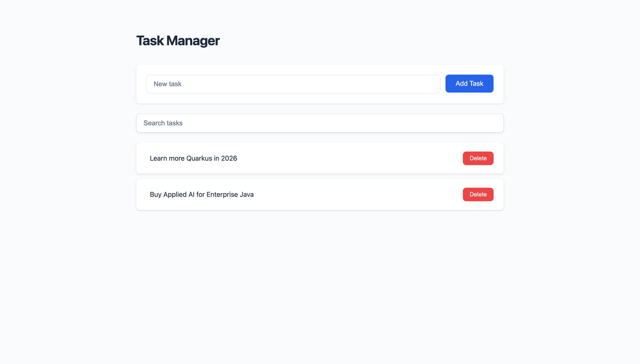Delete the Learn more Quarkus task
This screenshot has height=364, width=640.
478,158
